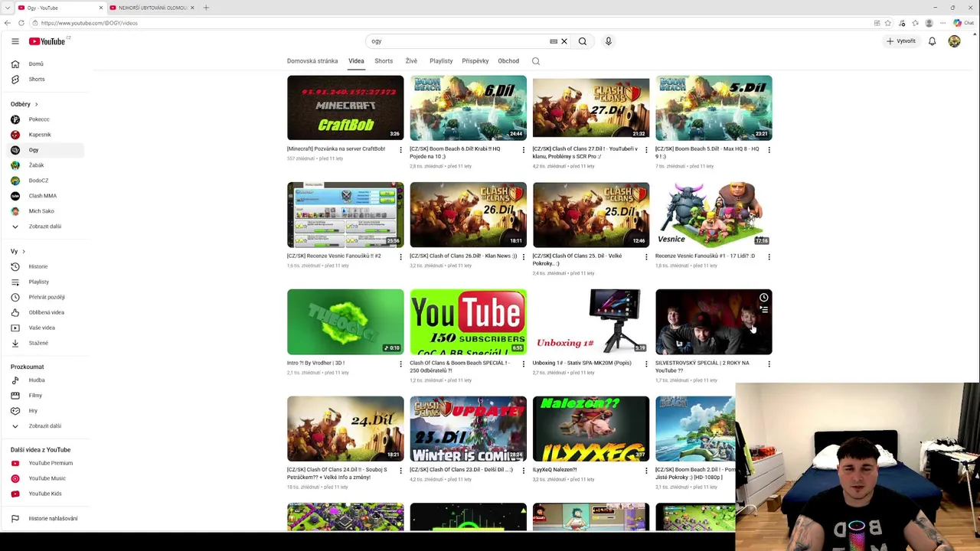
Task: Switch to the Živě channel tab
Action: click(x=411, y=61)
